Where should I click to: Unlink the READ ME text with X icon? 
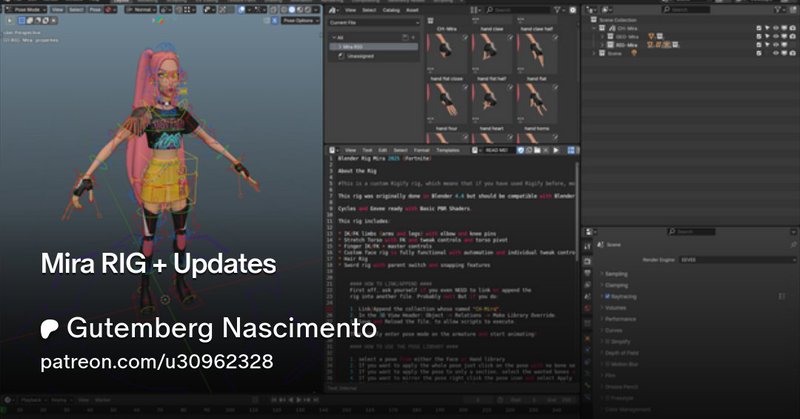(x=545, y=150)
